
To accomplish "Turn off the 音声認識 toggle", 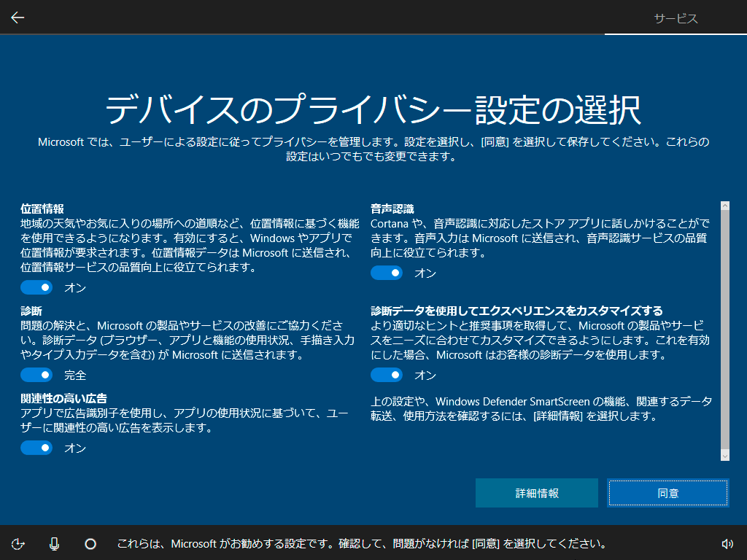I will click(387, 273).
